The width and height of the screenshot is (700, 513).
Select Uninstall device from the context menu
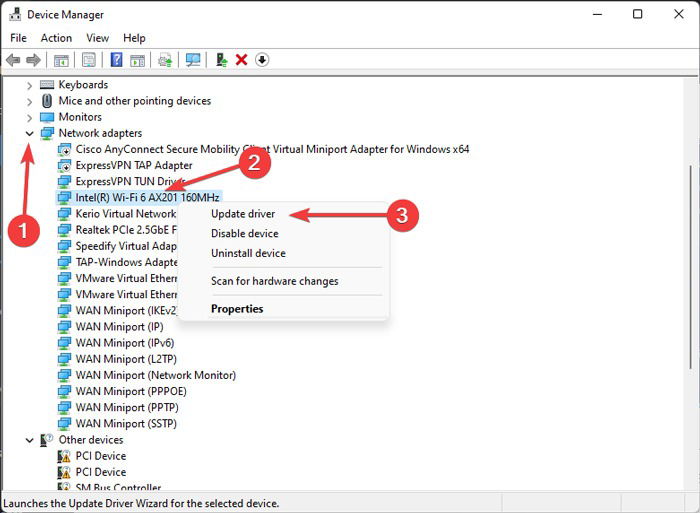[248, 253]
